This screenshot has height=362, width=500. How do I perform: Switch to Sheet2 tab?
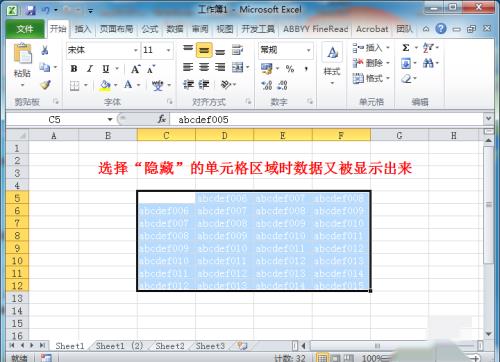click(170, 346)
